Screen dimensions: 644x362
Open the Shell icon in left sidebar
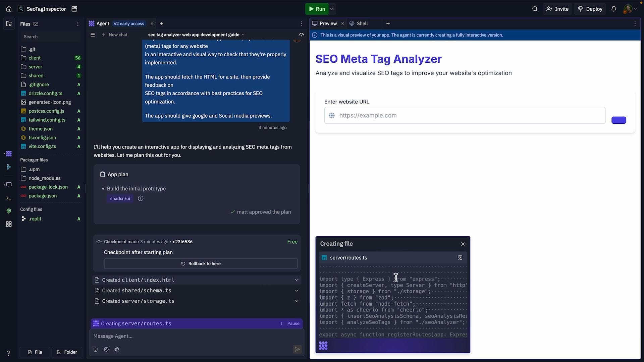click(9, 198)
